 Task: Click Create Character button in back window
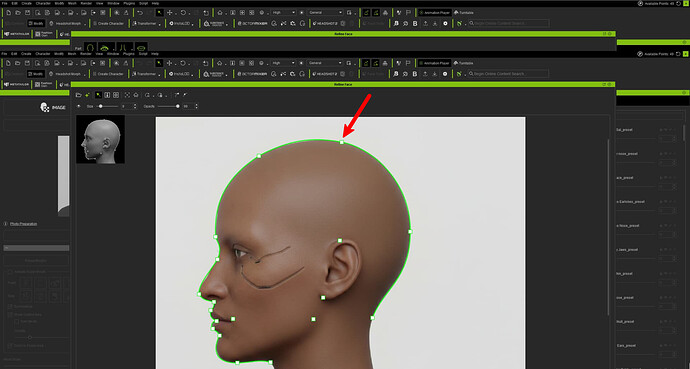click(x=107, y=23)
